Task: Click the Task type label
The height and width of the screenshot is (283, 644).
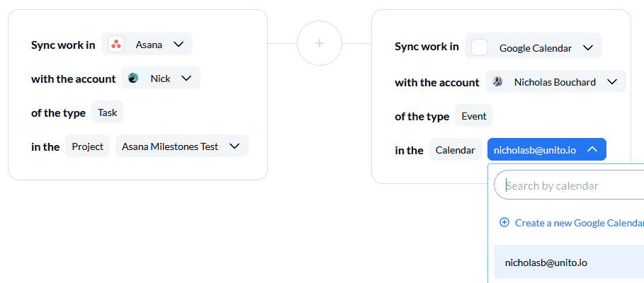Action: [x=108, y=112]
